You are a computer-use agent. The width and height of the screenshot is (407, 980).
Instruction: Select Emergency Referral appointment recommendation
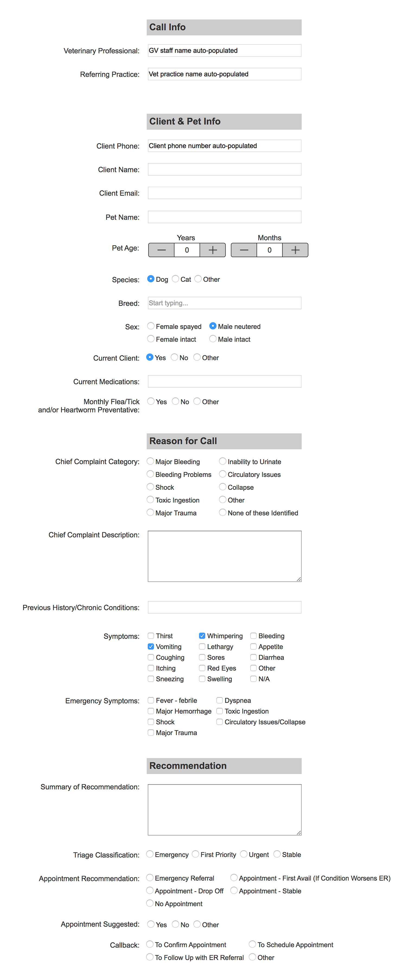pyautogui.click(x=150, y=878)
